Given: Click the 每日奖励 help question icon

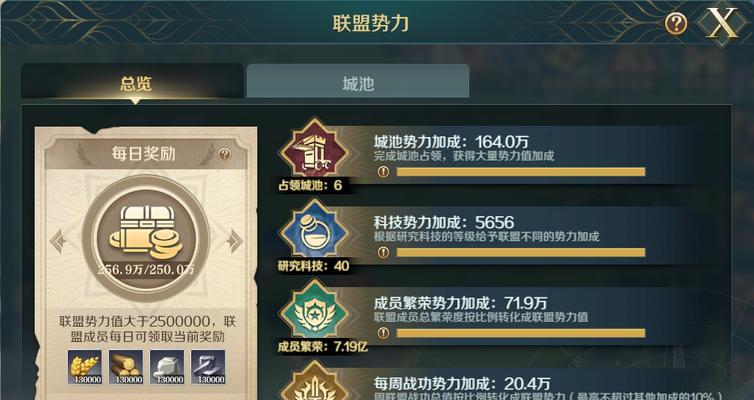Looking at the screenshot, I should click(224, 154).
